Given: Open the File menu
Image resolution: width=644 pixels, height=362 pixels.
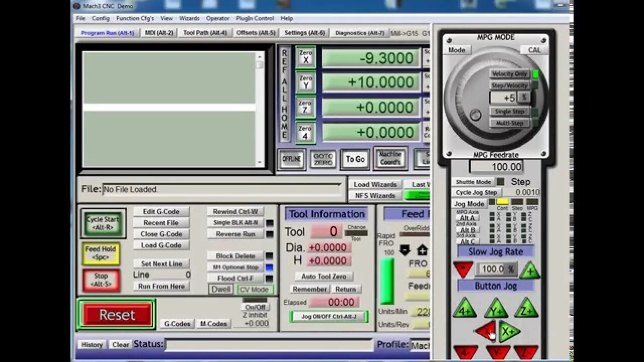Looking at the screenshot, I should 80,19.
